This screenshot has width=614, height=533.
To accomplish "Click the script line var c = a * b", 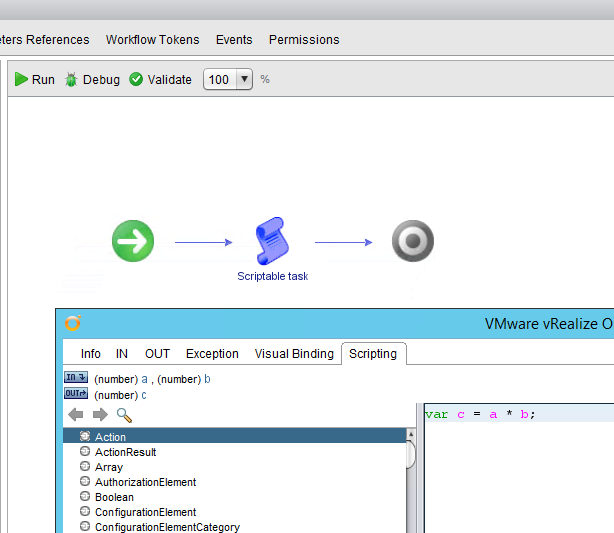I will (480, 414).
